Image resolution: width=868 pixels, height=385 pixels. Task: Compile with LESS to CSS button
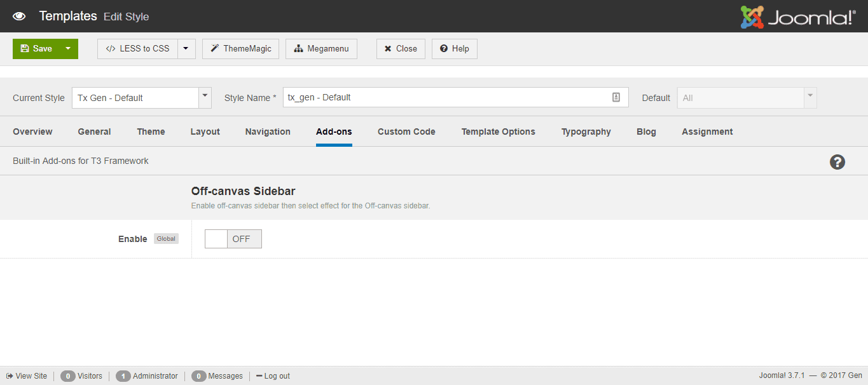pyautogui.click(x=137, y=49)
